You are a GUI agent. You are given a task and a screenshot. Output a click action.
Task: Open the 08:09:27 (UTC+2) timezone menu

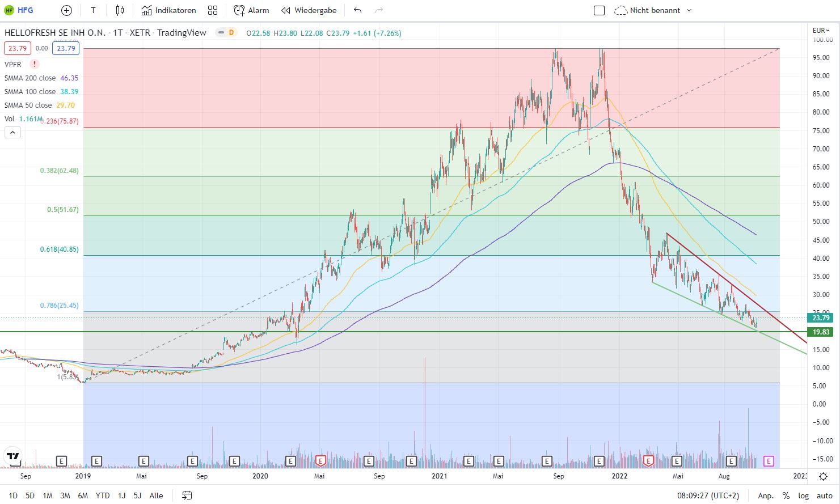708,495
